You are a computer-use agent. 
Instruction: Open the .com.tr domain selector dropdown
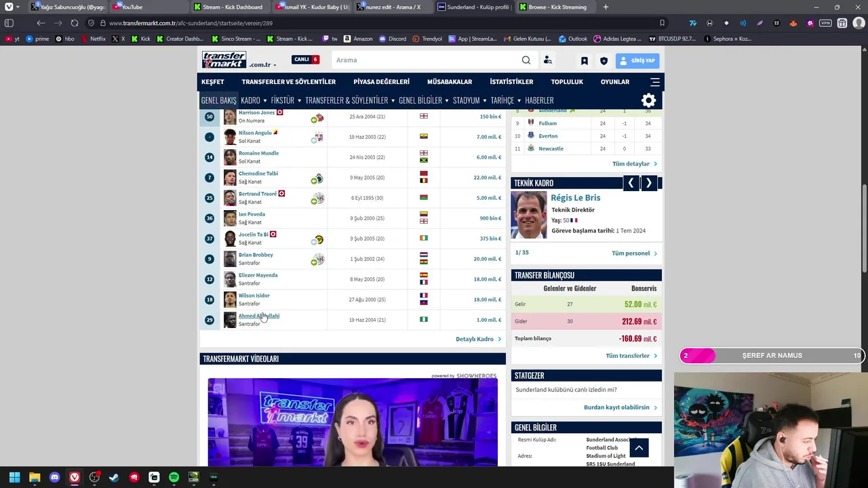(262, 65)
